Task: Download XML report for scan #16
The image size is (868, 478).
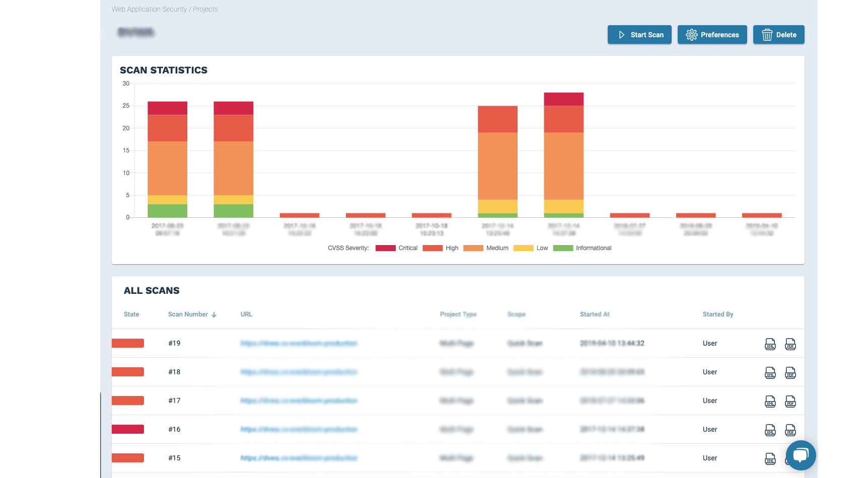Action: pos(770,430)
